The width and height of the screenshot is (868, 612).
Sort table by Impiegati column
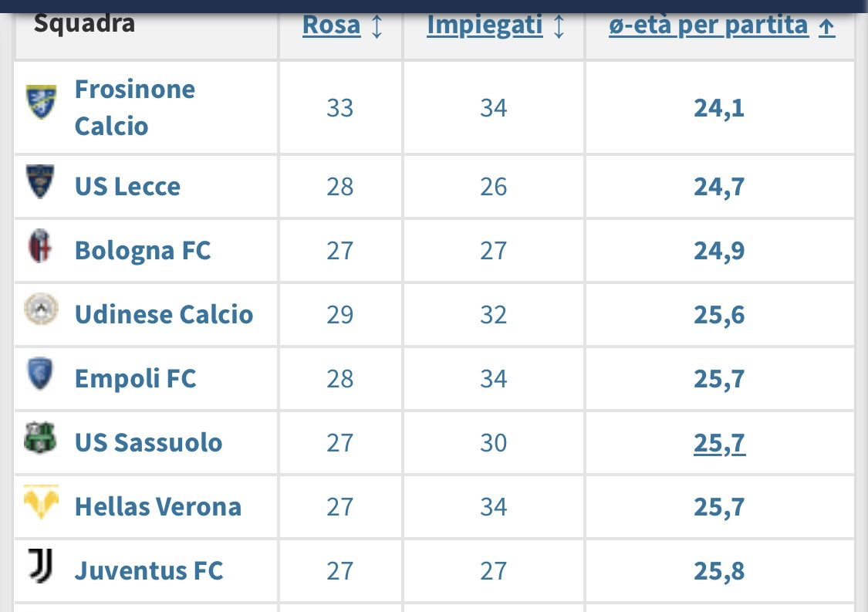485,25
